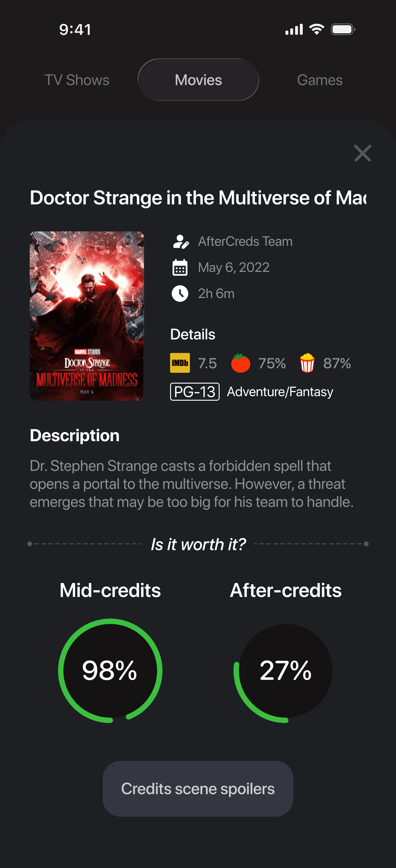Tap the AfterCreds Team author name
This screenshot has height=868, width=396.
click(245, 242)
